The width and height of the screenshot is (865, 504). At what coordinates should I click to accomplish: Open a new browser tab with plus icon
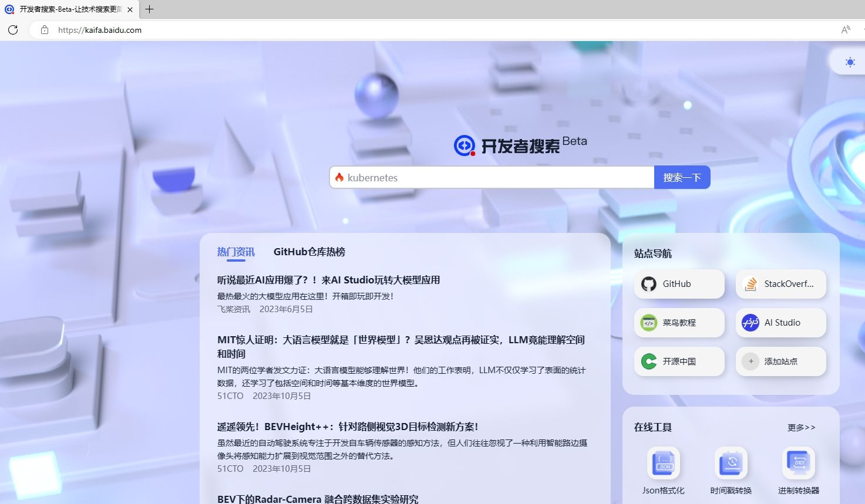click(149, 9)
